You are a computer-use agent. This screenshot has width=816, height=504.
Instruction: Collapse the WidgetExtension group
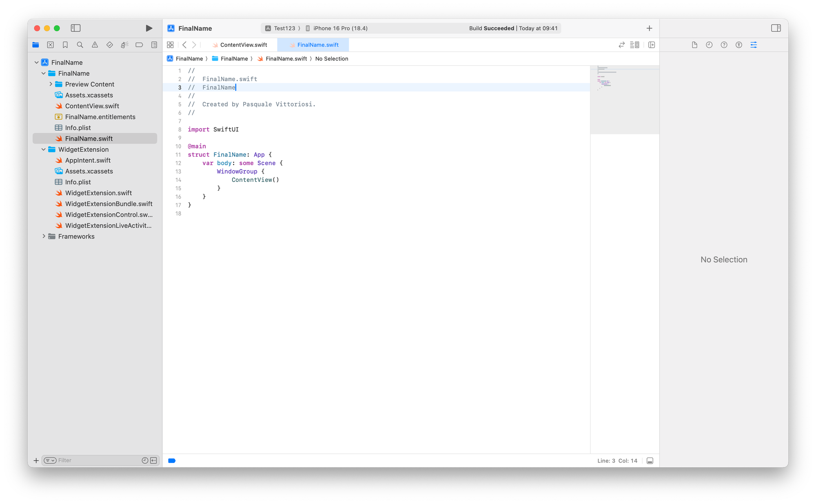click(44, 149)
